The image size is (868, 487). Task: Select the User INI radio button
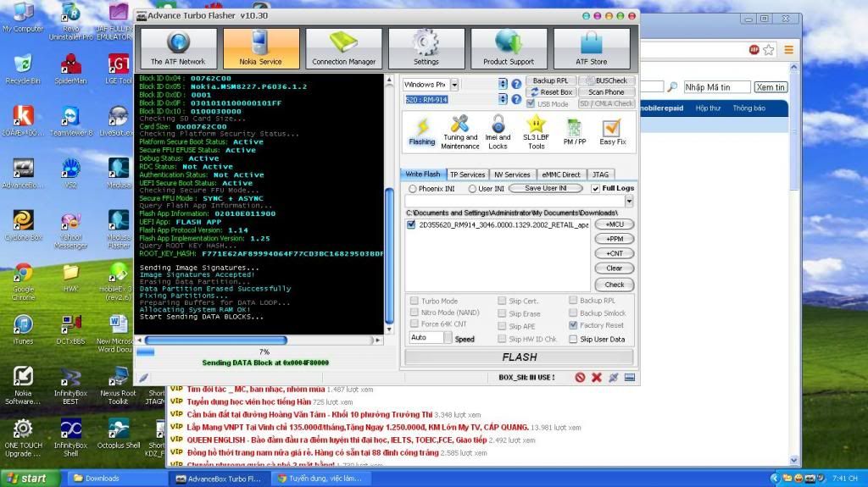(x=472, y=189)
